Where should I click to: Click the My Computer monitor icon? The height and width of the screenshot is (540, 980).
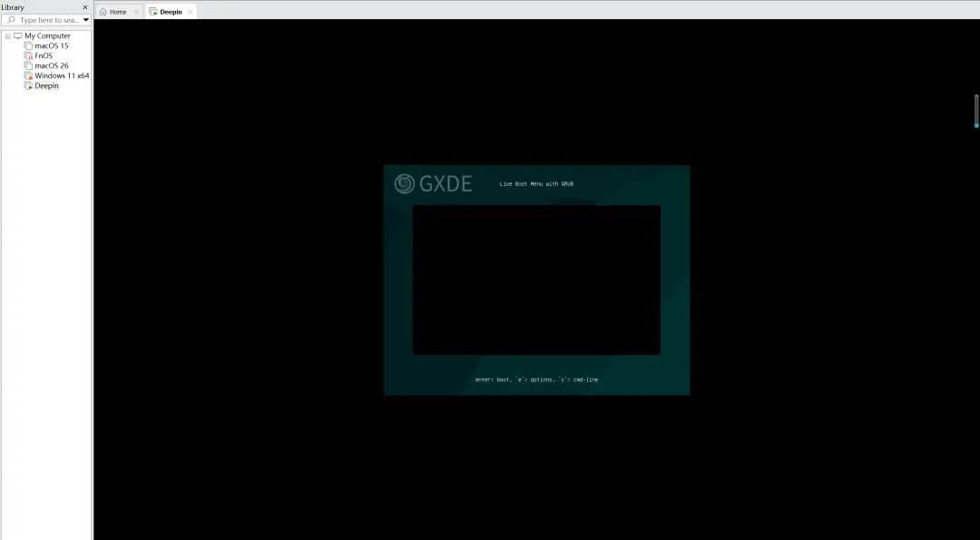(17, 35)
